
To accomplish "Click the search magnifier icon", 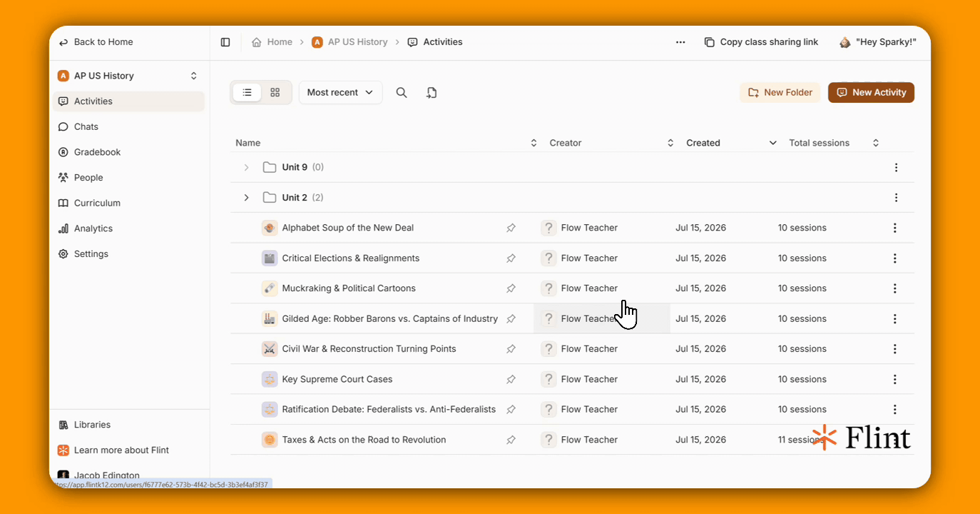I will pyautogui.click(x=402, y=92).
